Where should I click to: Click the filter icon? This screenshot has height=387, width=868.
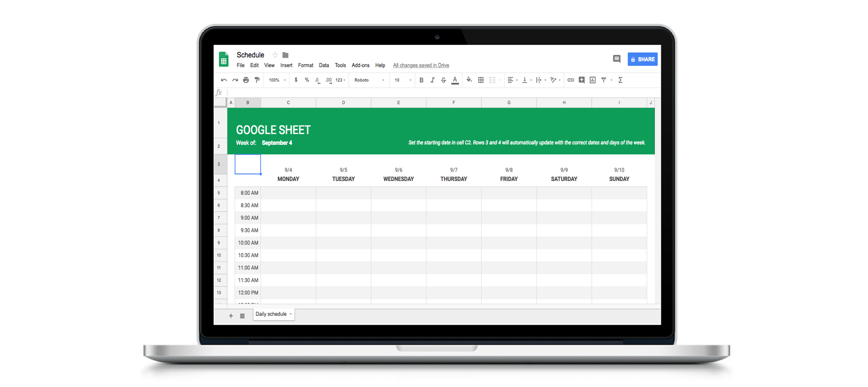604,80
